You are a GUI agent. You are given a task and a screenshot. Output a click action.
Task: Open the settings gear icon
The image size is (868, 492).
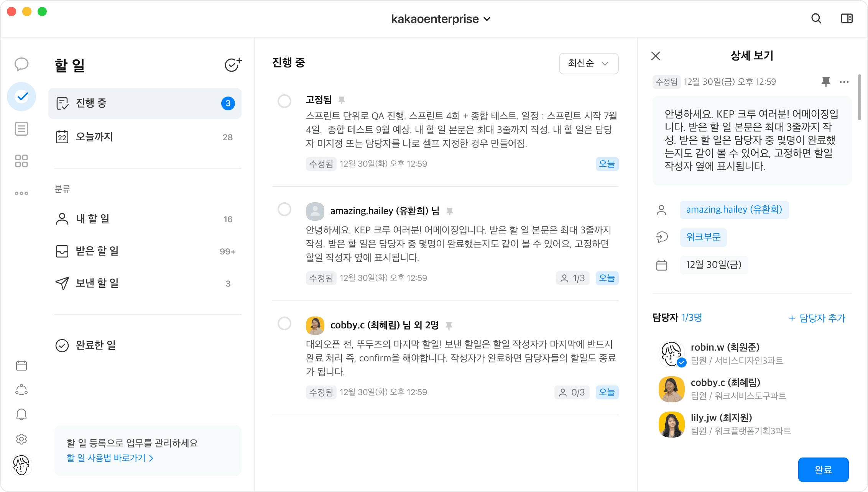pos(21,439)
